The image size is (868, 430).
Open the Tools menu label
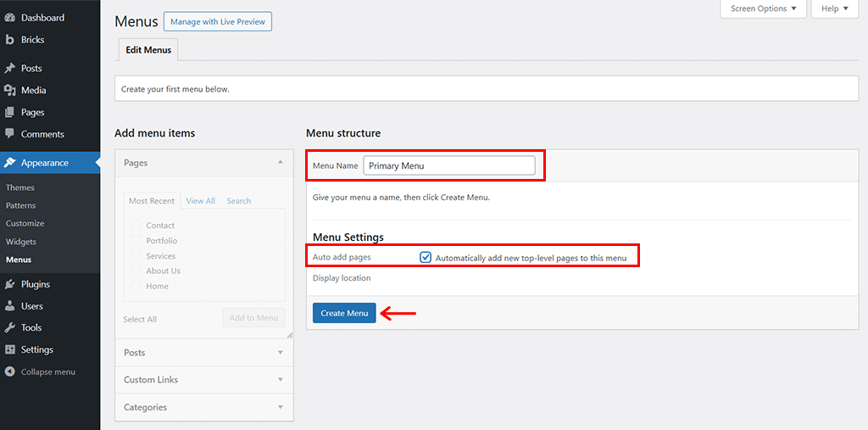point(31,327)
